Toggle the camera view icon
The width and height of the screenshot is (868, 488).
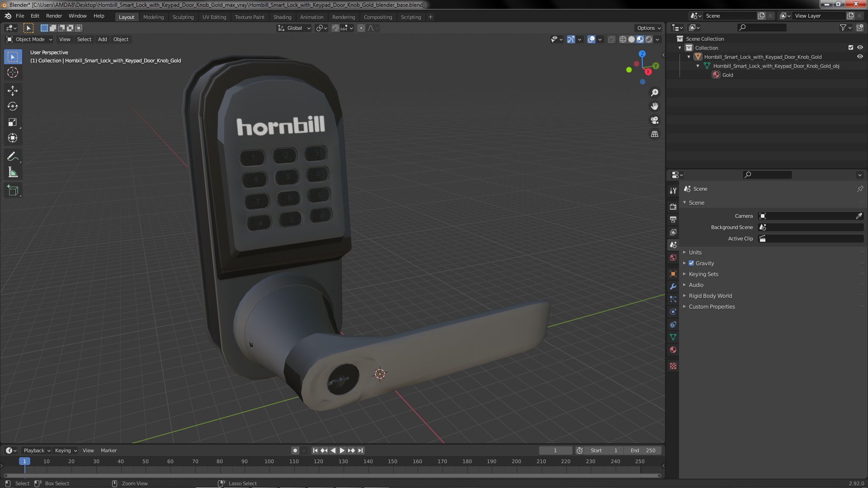click(x=654, y=120)
